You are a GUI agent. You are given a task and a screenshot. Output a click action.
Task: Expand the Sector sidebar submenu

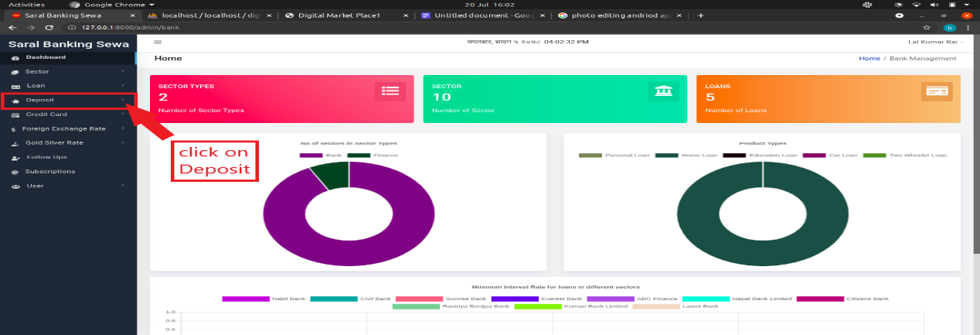pos(68,71)
